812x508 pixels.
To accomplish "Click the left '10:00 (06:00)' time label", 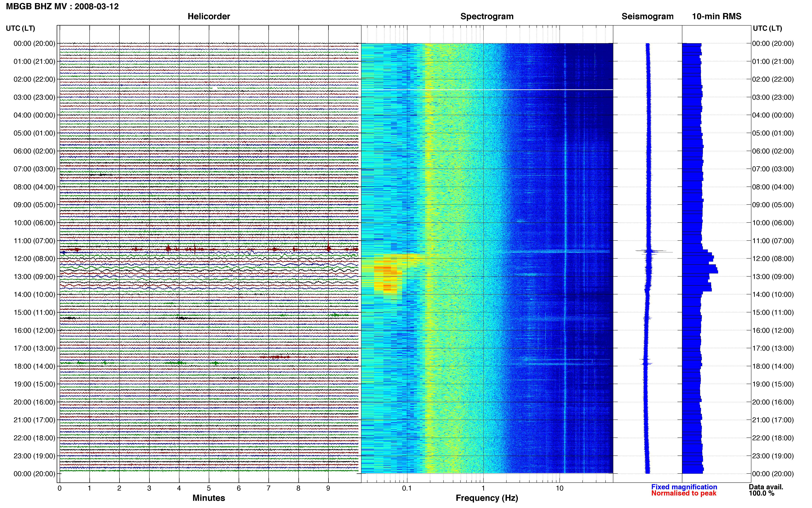I will (x=34, y=223).
